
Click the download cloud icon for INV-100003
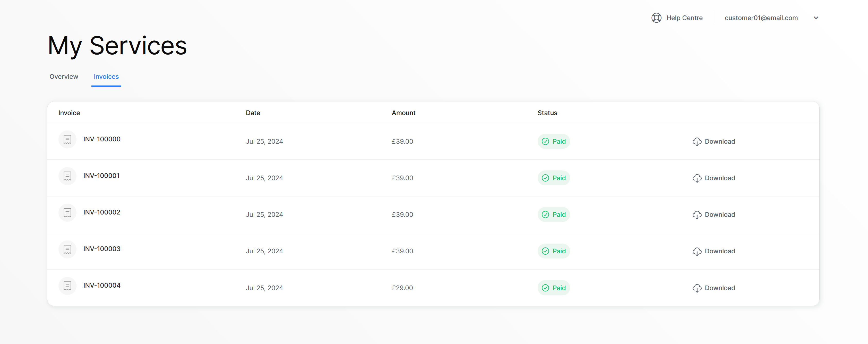coord(697,251)
